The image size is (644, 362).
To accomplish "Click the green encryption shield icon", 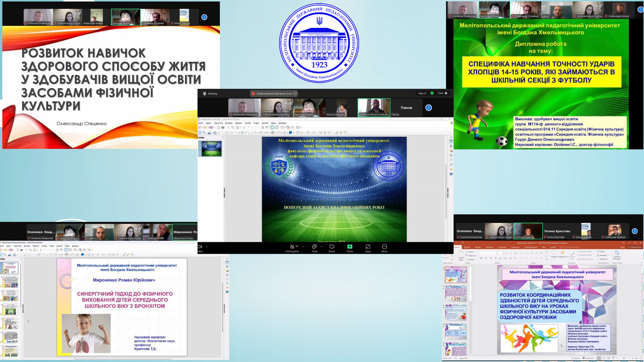I will [432, 93].
